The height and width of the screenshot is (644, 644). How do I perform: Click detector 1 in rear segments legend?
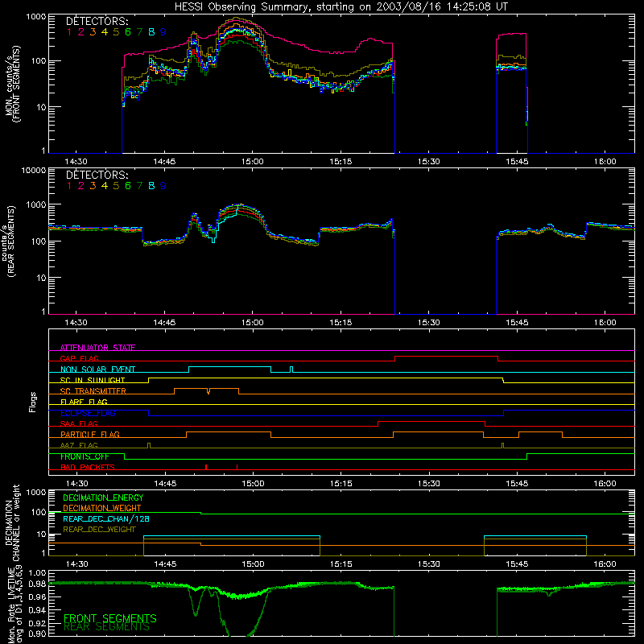tap(69, 186)
